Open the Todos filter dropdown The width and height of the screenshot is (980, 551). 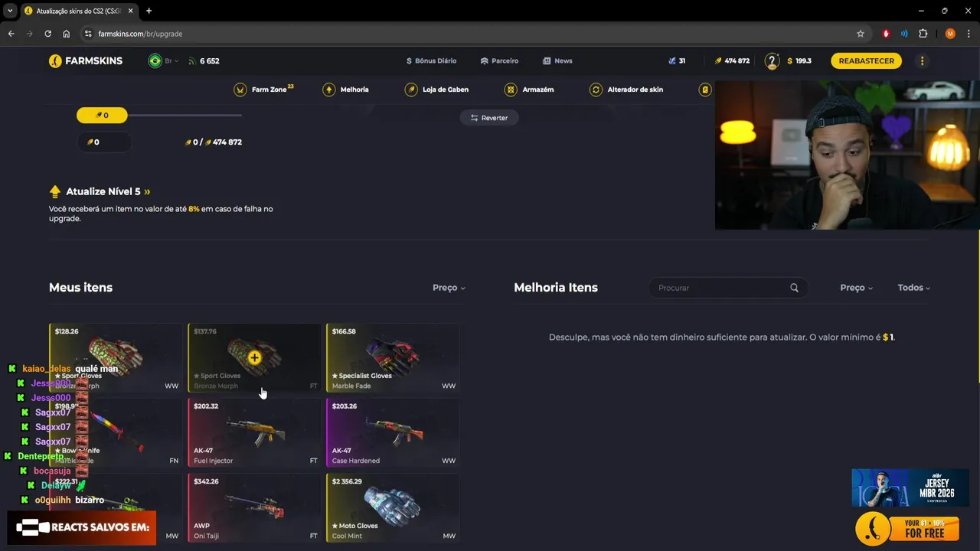(x=913, y=288)
